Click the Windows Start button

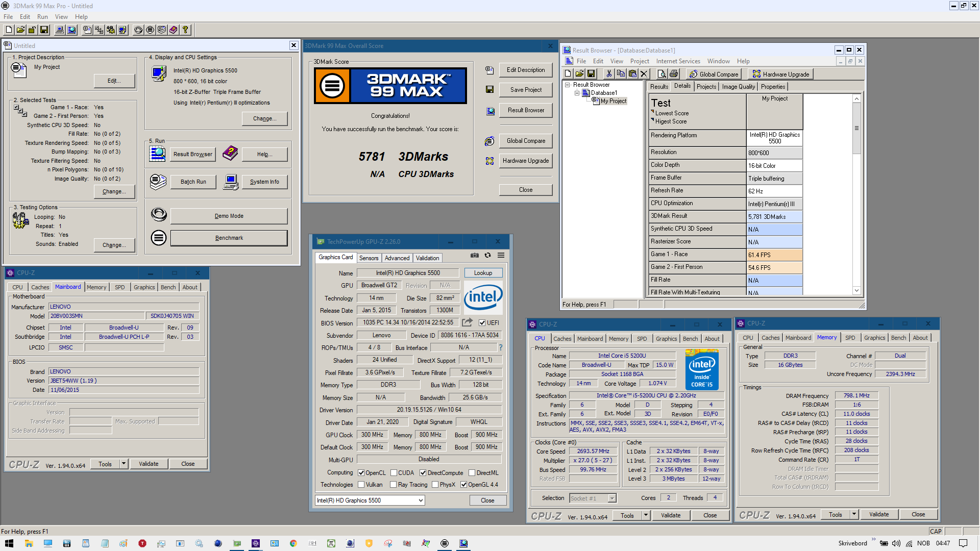(x=9, y=543)
